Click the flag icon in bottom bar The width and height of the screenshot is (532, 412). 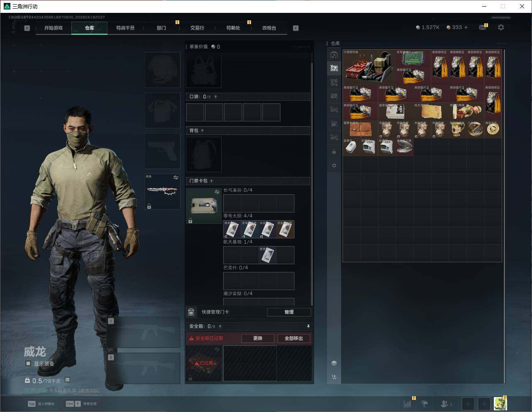tap(425, 404)
